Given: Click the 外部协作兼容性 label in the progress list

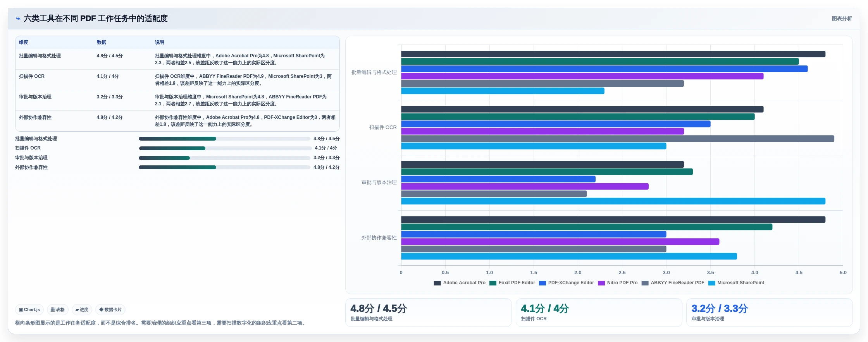Looking at the screenshot, I should coord(31,168).
